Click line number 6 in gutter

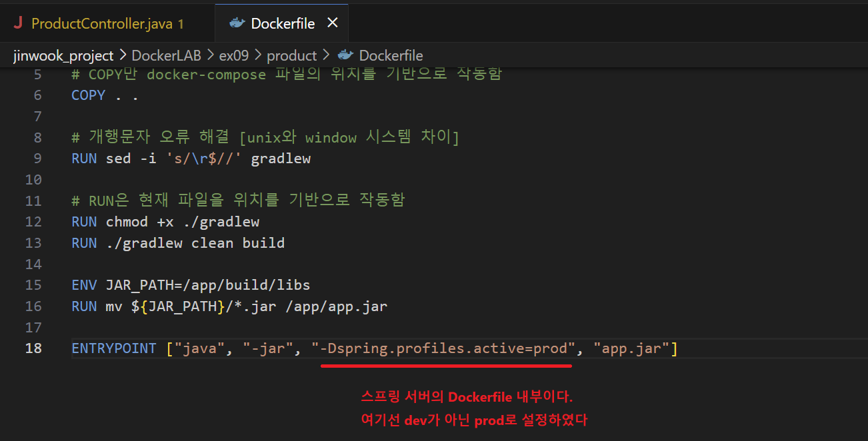click(37, 95)
